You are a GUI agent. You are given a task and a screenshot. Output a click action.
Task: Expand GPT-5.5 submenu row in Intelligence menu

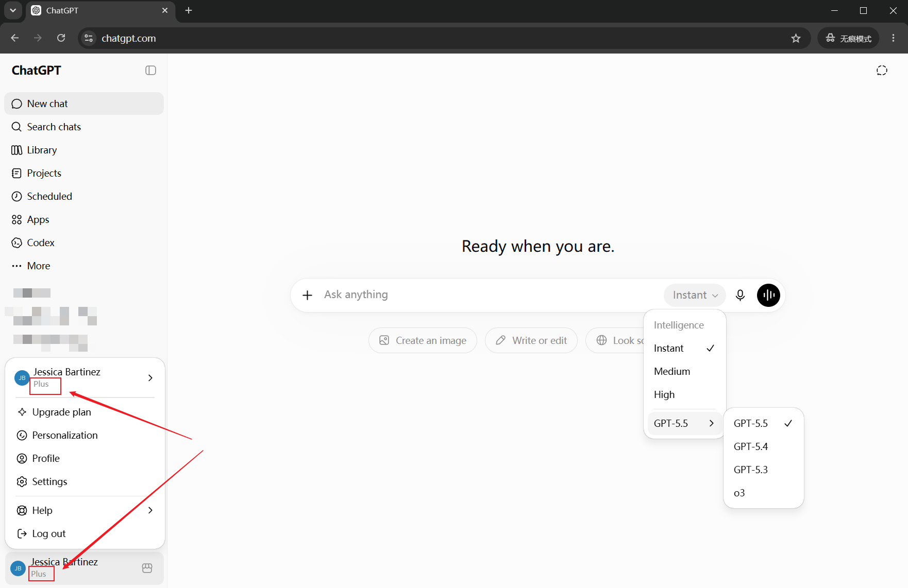(684, 424)
